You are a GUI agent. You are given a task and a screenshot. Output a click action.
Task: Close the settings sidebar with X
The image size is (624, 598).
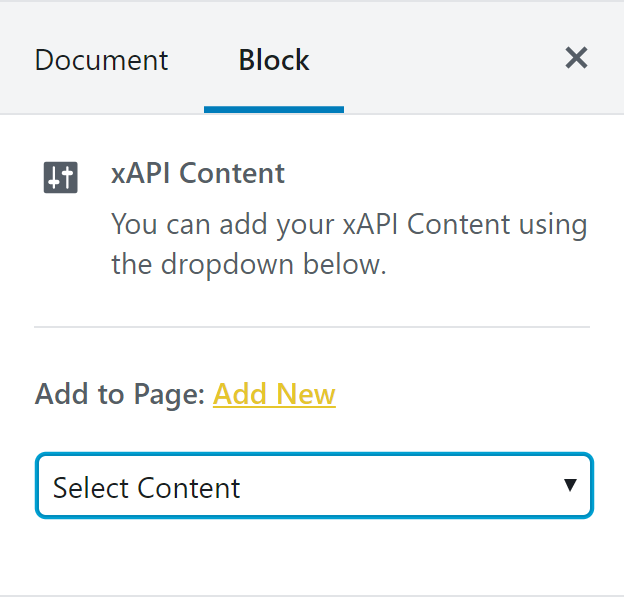tap(576, 58)
